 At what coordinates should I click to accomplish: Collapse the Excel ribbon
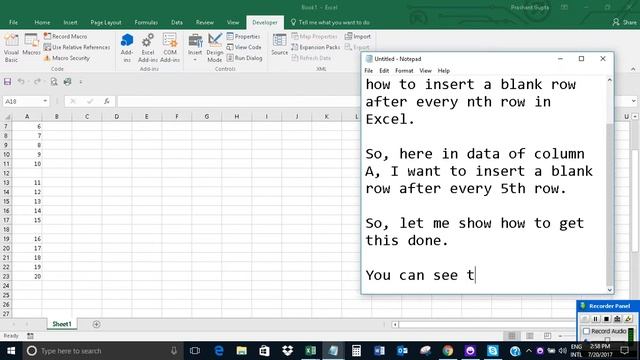[633, 69]
